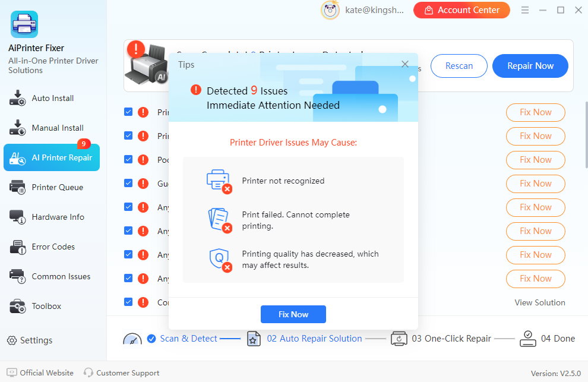Viewport: 588px width, 382px height.
Task: Click the Rescan button
Action: pyautogui.click(x=459, y=66)
